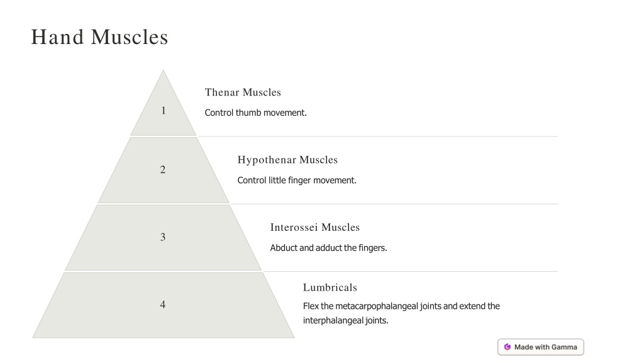The height and width of the screenshot is (363, 644).
Task: Click the text Control thumb movement
Action: click(x=255, y=113)
